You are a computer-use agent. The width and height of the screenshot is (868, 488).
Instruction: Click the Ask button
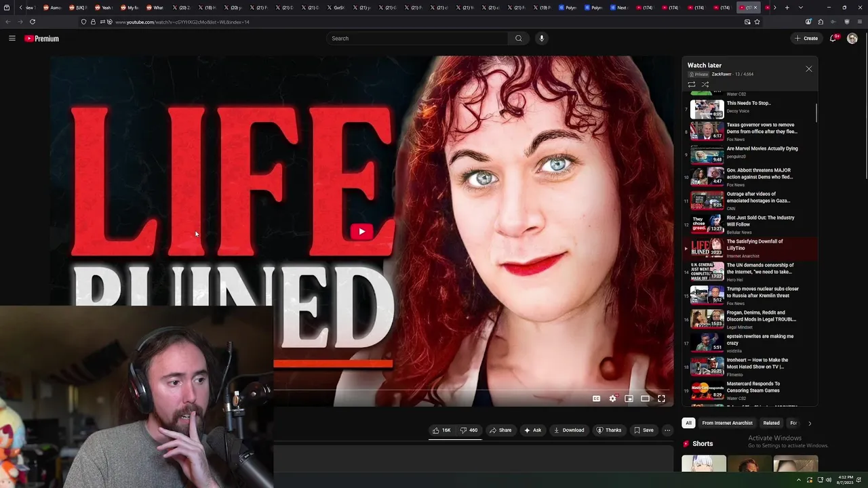tap(532, 430)
